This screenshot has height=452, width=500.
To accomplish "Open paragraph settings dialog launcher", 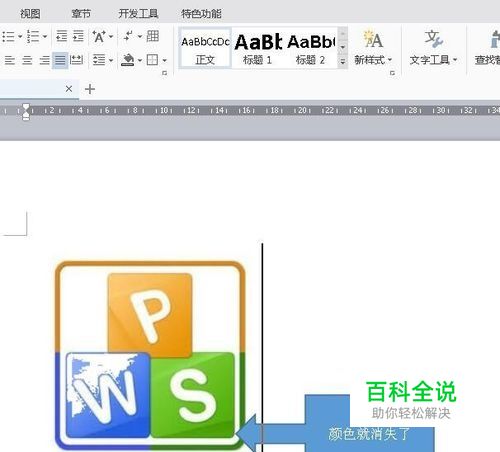I will [164, 73].
